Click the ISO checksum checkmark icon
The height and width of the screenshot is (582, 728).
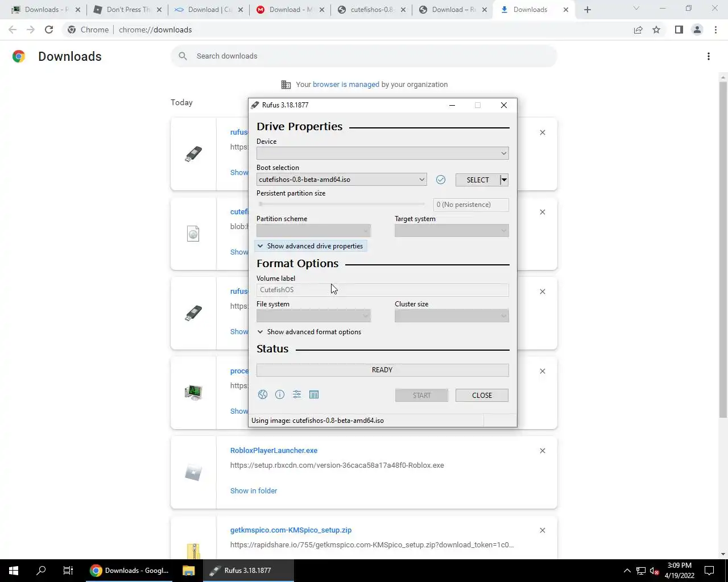(x=441, y=180)
